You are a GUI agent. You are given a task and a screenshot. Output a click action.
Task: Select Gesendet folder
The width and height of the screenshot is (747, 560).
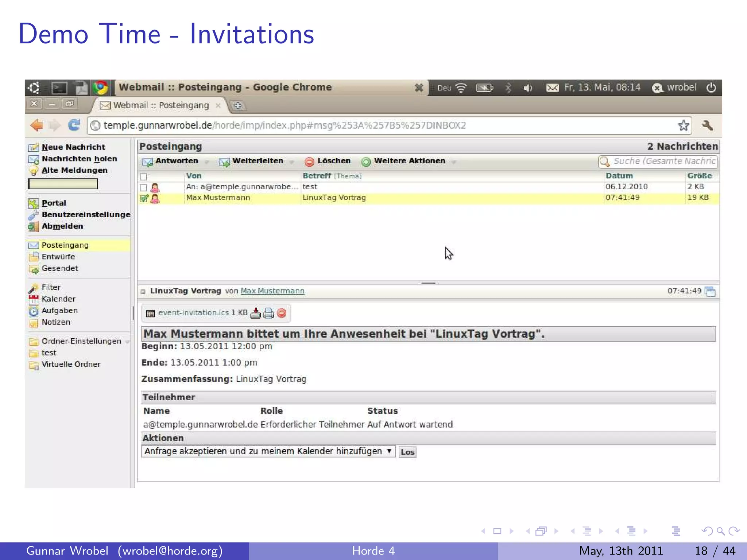pyautogui.click(x=60, y=268)
